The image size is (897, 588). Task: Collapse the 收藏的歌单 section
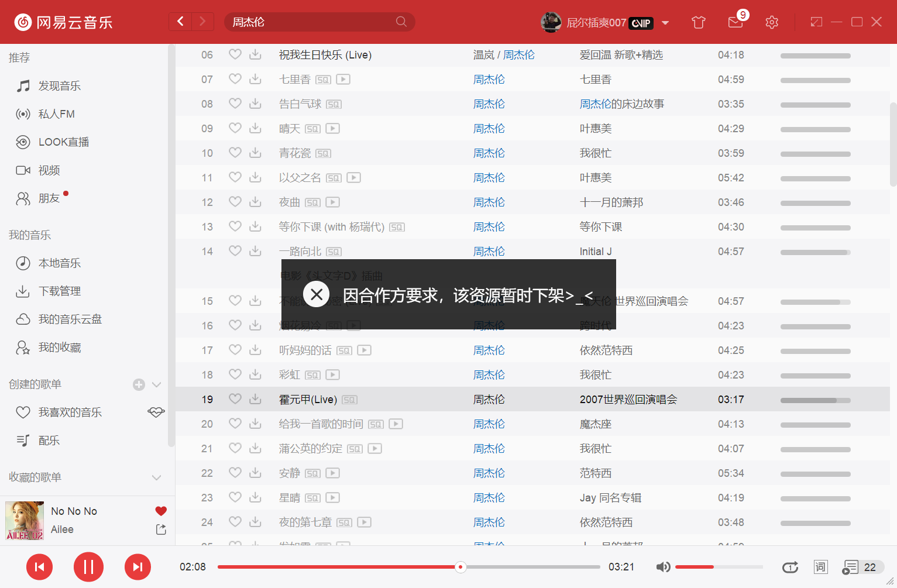[x=156, y=477]
